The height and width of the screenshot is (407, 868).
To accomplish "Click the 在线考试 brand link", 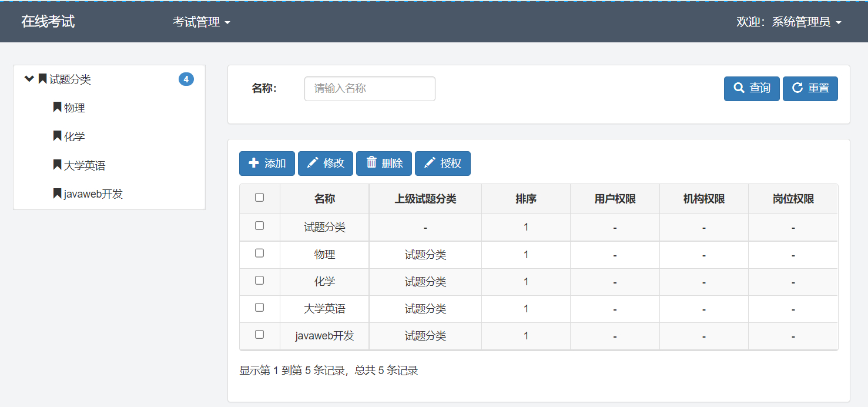I will (x=48, y=22).
